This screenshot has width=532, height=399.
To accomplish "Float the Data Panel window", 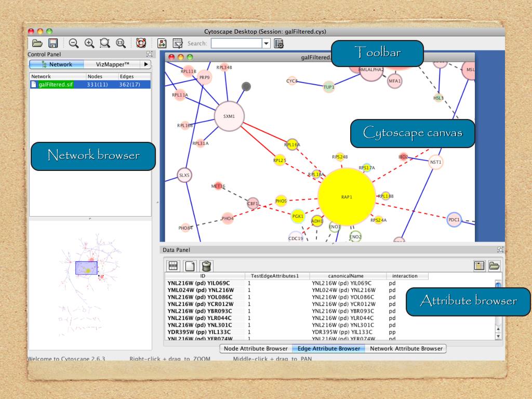I will [500, 249].
